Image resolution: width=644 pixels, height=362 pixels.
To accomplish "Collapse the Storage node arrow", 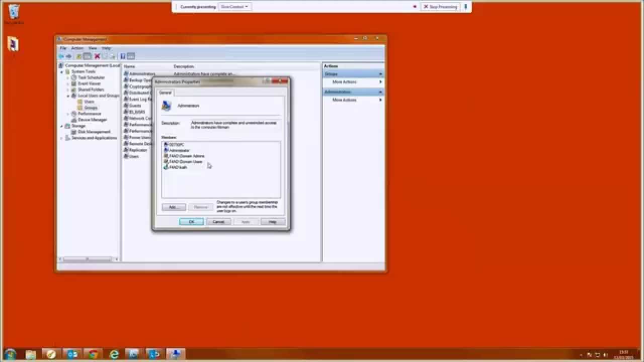I will [x=62, y=126].
